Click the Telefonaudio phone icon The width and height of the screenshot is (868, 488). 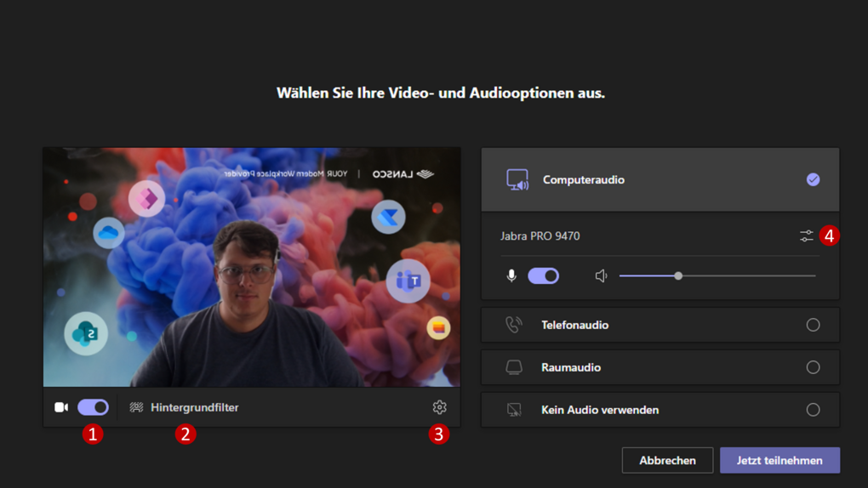pos(514,325)
